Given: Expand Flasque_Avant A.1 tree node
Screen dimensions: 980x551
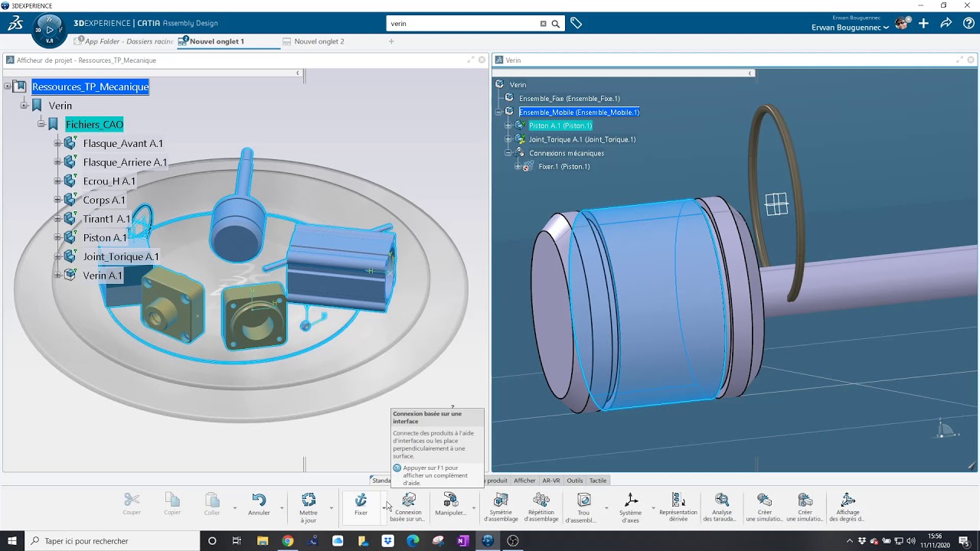Looking at the screenshot, I should 57,143.
